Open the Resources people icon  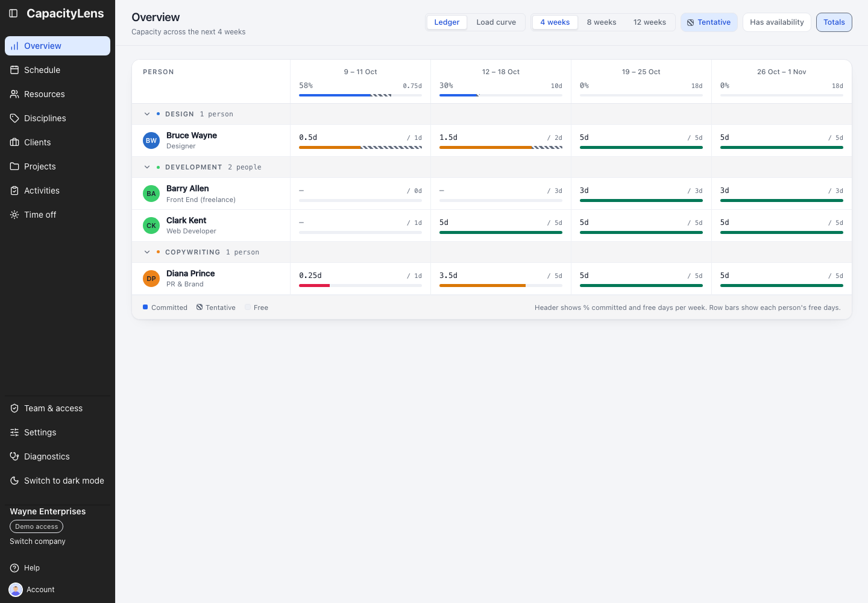click(14, 94)
